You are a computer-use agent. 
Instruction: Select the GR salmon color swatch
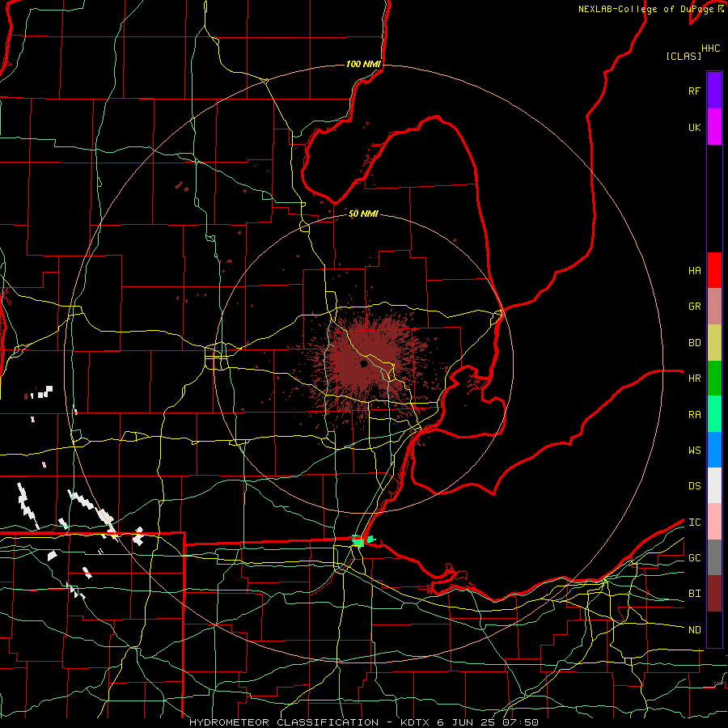(x=714, y=307)
